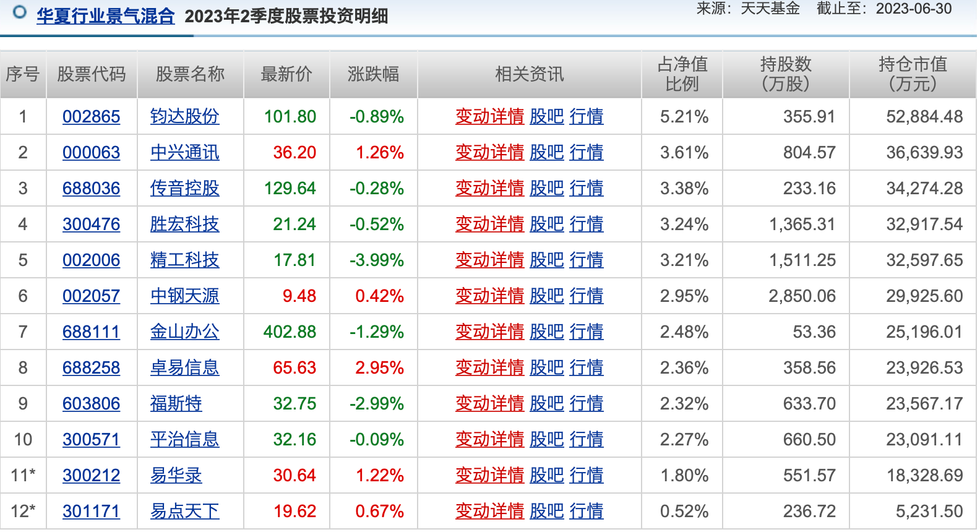Open stock code 688036 link
The image size is (980, 532).
click(x=91, y=189)
